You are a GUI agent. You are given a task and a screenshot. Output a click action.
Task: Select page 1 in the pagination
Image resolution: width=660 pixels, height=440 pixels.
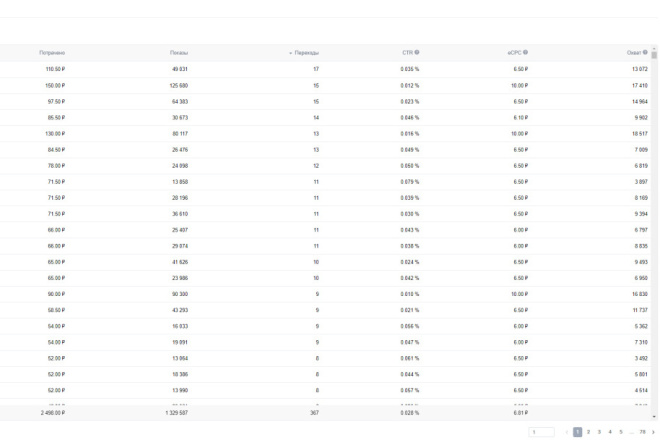[578, 432]
